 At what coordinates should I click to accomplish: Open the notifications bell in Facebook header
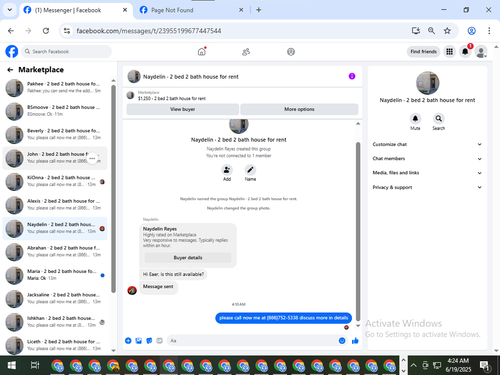click(x=465, y=52)
